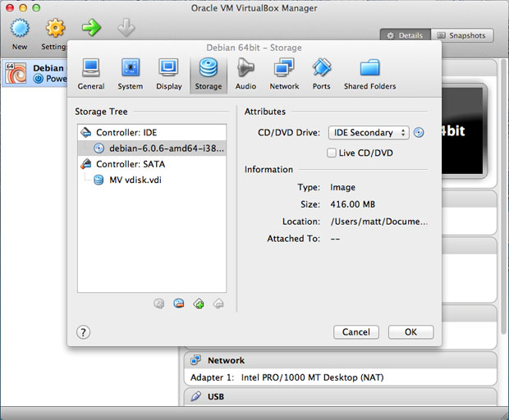The height and width of the screenshot is (420, 509).
Task: Open the Ports settings section
Action: coord(321,74)
